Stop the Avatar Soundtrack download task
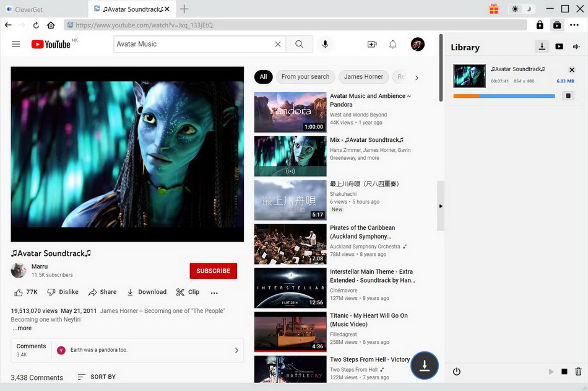This screenshot has width=588, height=391. click(568, 95)
